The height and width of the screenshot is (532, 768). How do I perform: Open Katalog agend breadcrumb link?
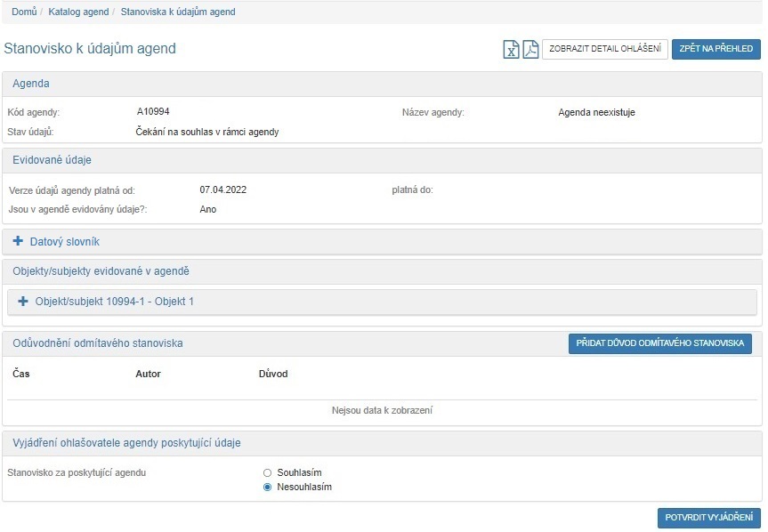[x=78, y=12]
